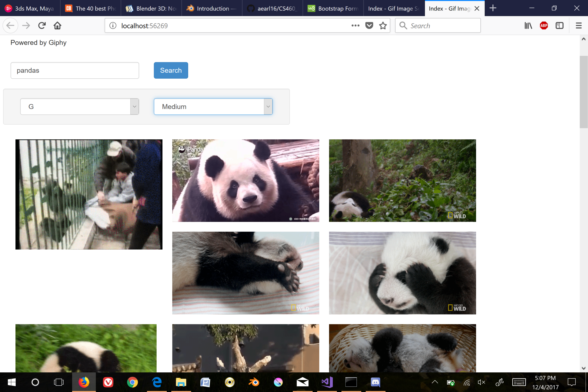588x392 pixels.
Task: Open the iPanda panda face gif
Action: pos(245,181)
